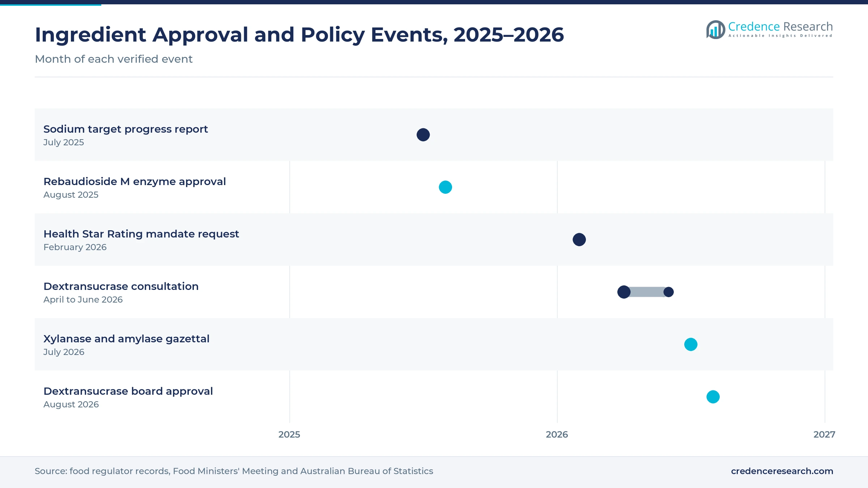
Task: Click the Dextransucrase consultation June end dot
Action: (668, 292)
